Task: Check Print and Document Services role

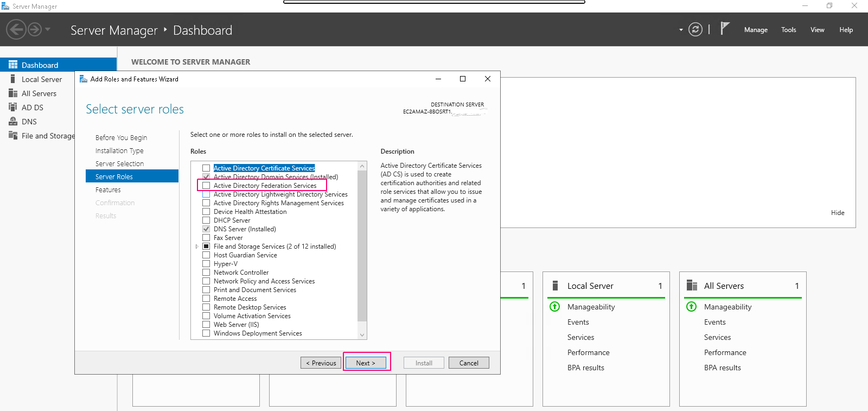Action: [x=206, y=290]
